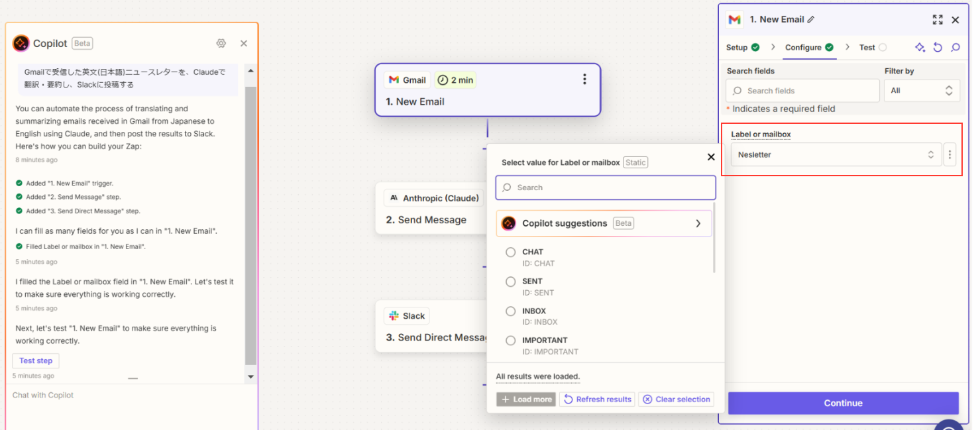The width and height of the screenshot is (980, 430).
Task: Switch to the Configure tab
Action: point(809,47)
